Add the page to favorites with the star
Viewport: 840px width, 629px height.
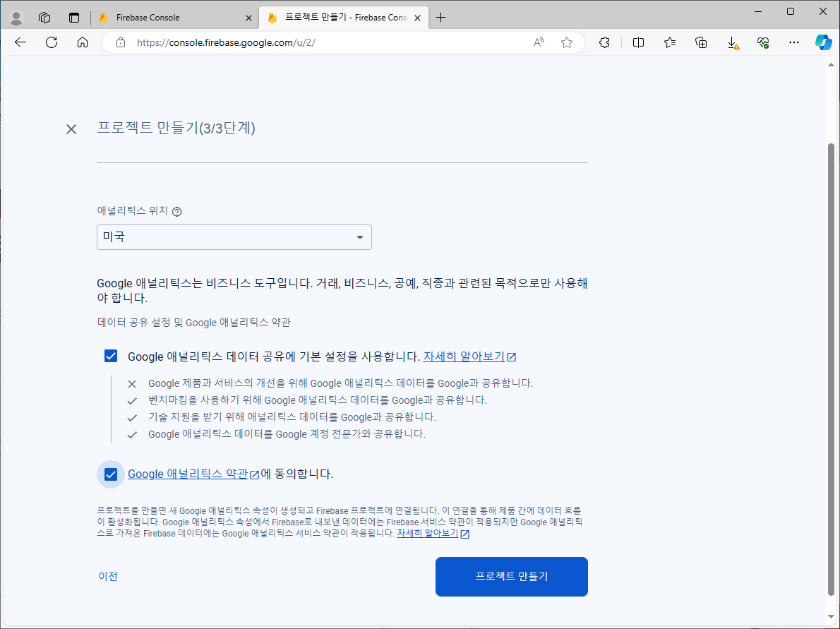tap(566, 42)
